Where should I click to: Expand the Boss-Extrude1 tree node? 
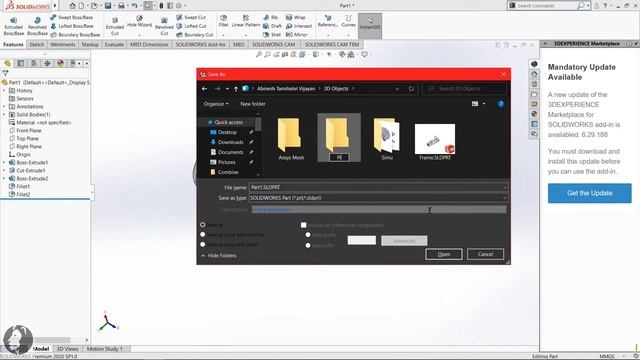4,162
